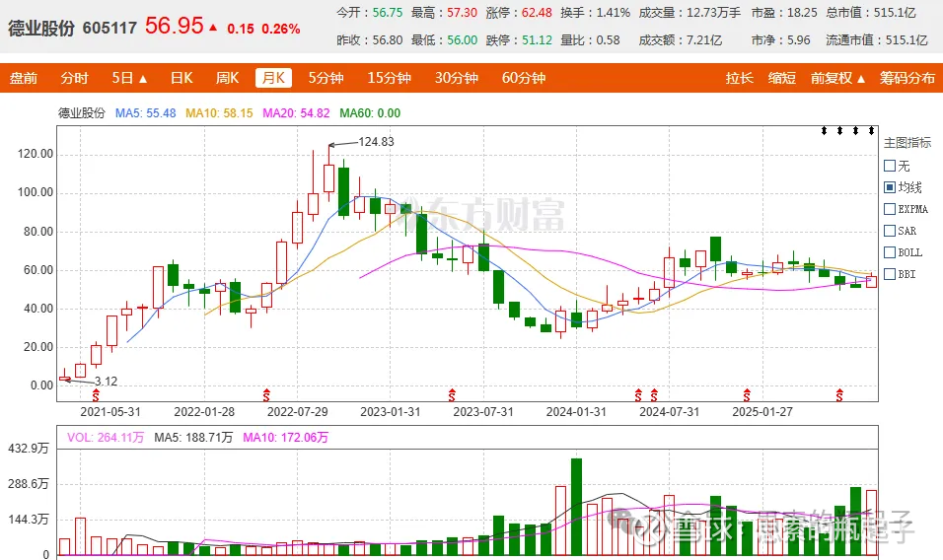Click the 涨停 value 62.48
Screen dimensions: 943x560
click(x=537, y=13)
